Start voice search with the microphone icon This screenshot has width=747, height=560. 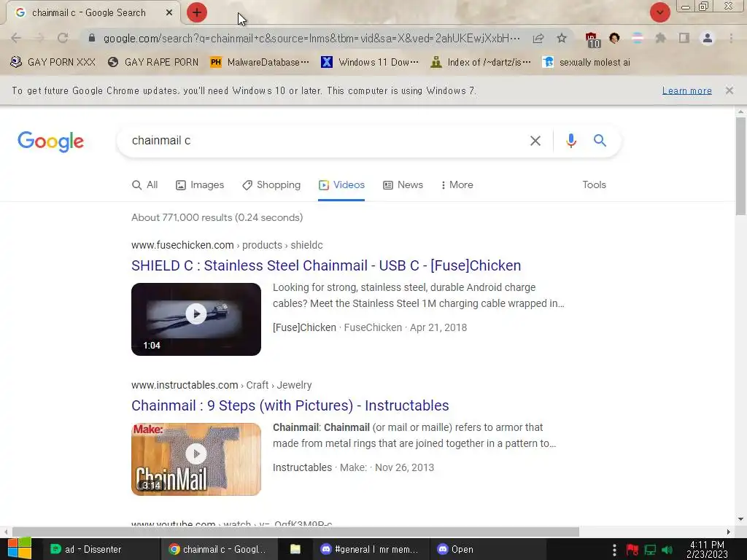click(x=571, y=141)
